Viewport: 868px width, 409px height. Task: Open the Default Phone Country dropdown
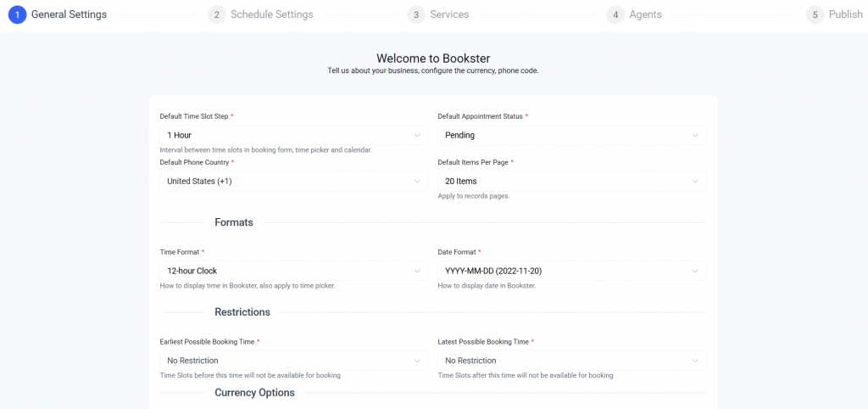[x=294, y=182]
